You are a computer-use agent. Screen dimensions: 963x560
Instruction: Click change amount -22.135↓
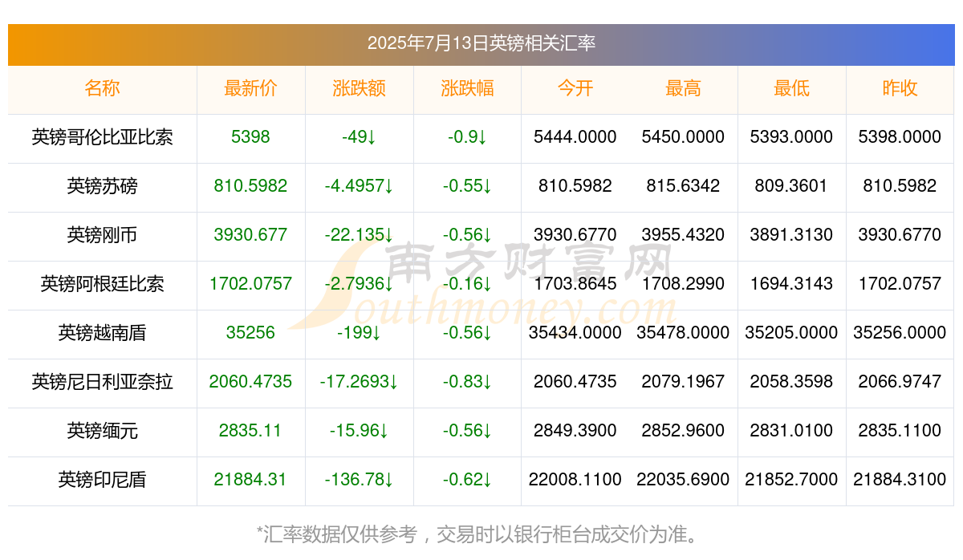pos(359,235)
